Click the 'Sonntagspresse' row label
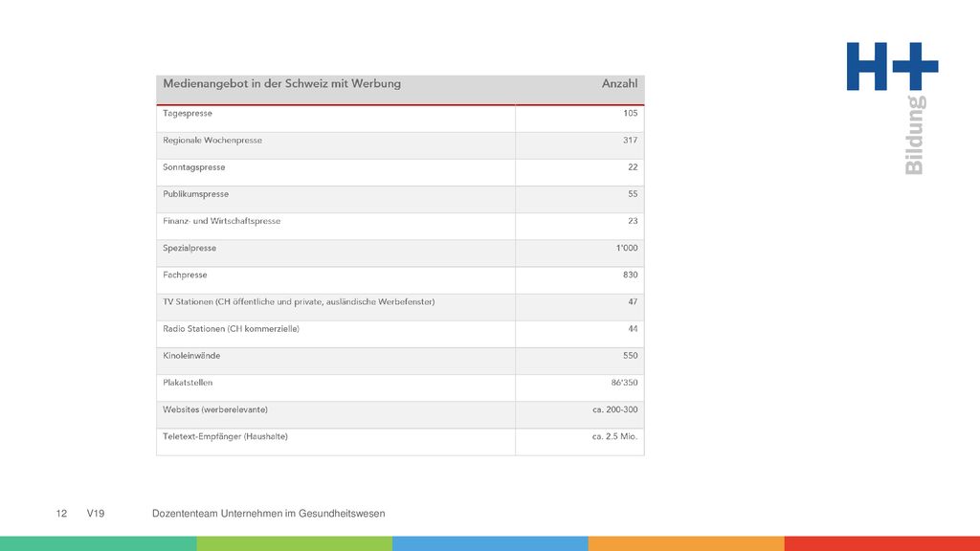The height and width of the screenshot is (551, 980). tap(193, 167)
